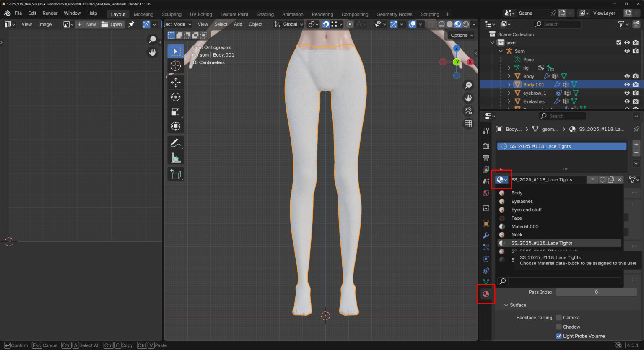Screen dimensions: 644x350
Task: Activate the Annotate pencil tool
Action: tap(176, 143)
